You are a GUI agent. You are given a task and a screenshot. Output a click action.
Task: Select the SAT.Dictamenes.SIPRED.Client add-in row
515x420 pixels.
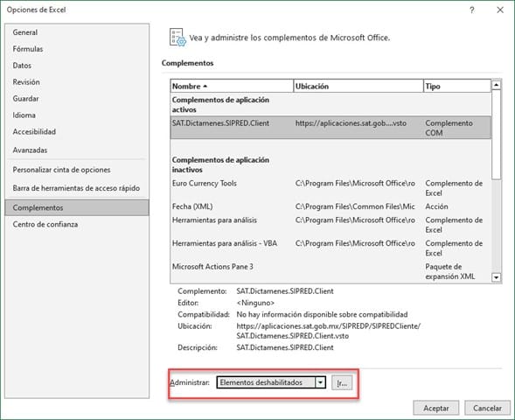pos(331,128)
